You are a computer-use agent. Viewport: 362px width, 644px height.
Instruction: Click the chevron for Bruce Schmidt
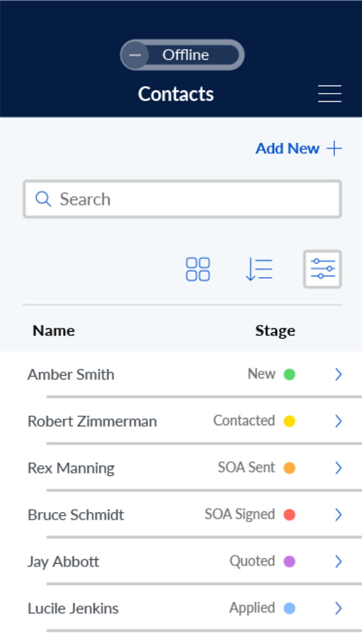click(338, 515)
